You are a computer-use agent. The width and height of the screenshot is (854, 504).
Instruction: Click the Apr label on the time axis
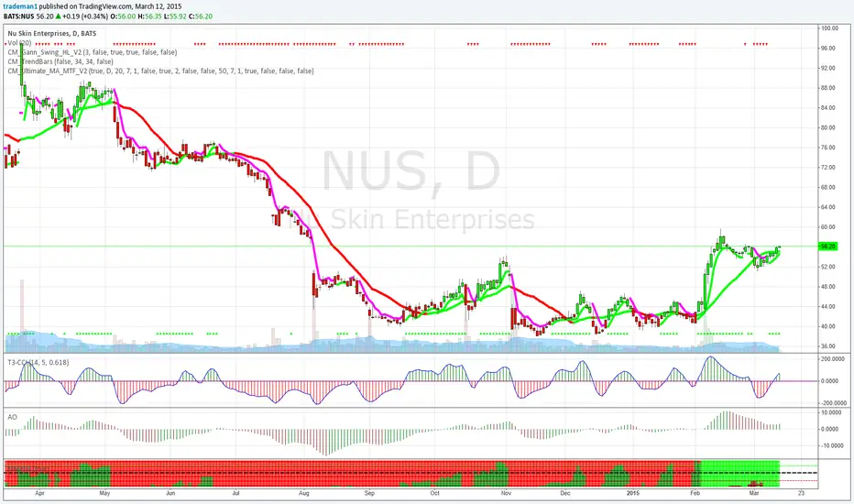coord(39,493)
